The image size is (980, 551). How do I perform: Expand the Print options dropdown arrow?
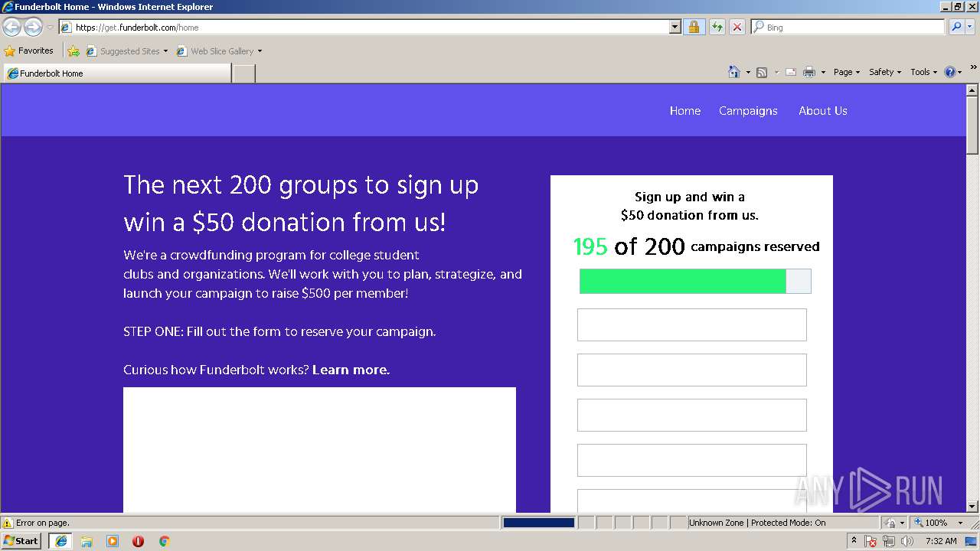point(823,72)
